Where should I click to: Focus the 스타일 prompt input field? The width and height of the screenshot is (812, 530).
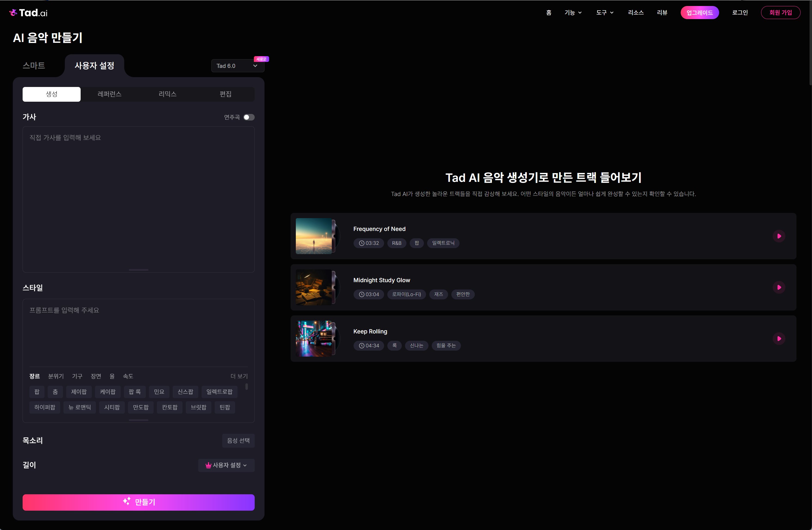point(139,333)
